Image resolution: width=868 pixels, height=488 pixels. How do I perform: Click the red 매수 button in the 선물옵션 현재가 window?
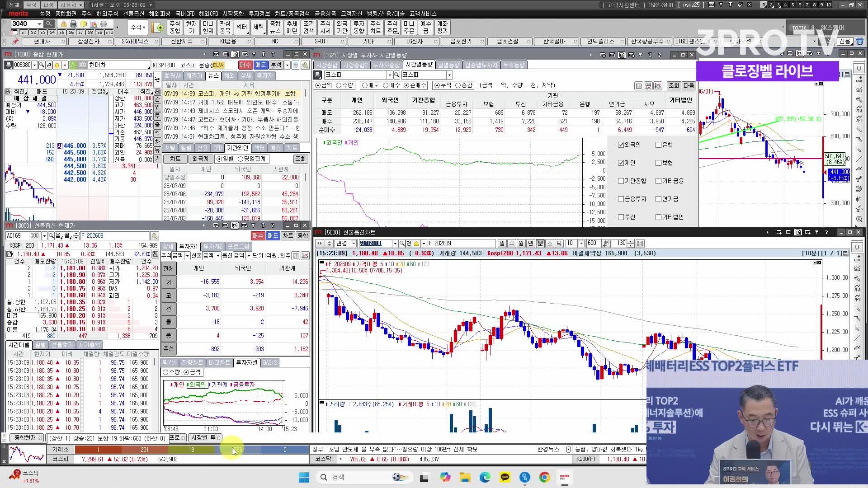coord(258,236)
